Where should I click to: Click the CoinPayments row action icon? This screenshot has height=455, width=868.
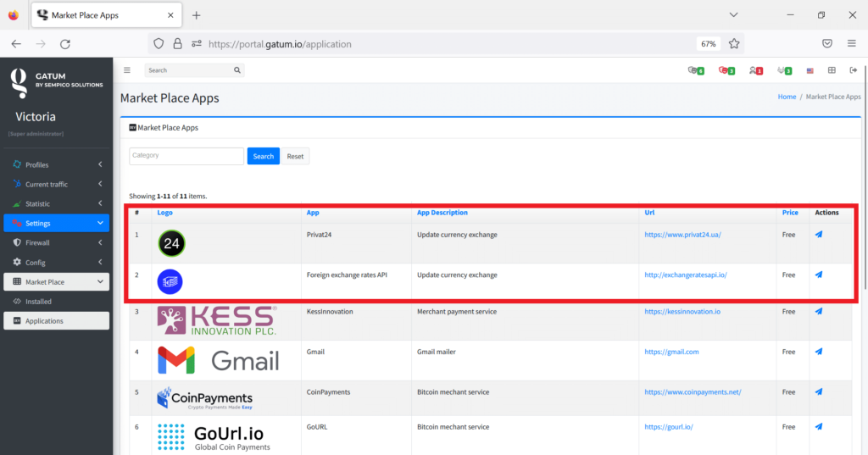(819, 392)
